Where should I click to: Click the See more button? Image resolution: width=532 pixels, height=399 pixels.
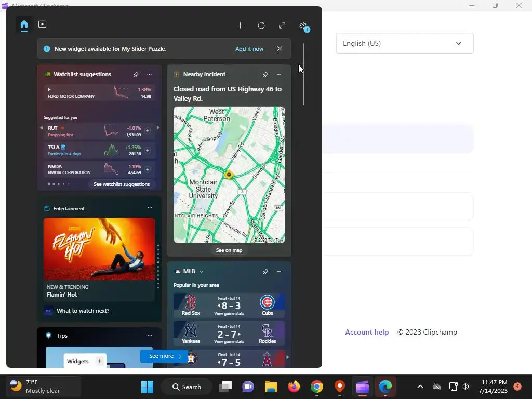click(165, 356)
